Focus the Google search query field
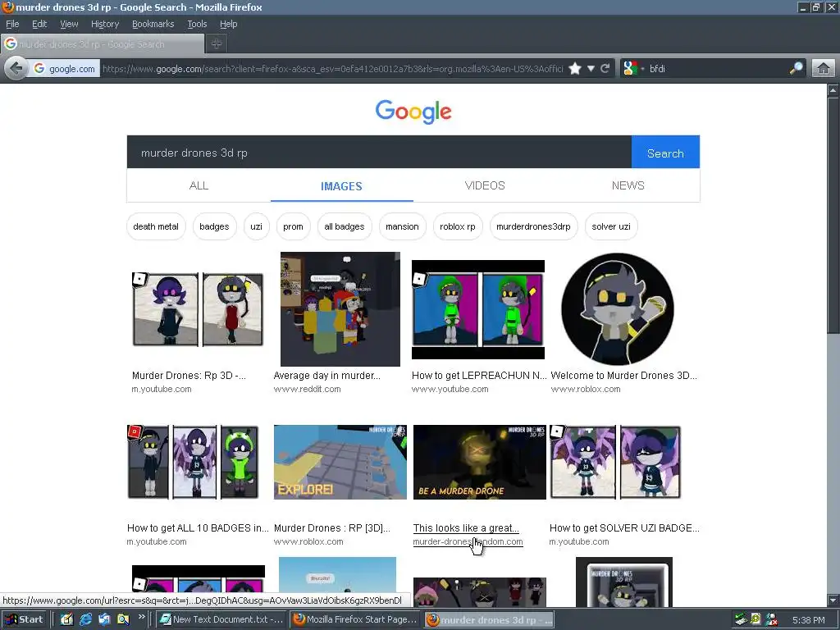The height and width of the screenshot is (630, 840). 379,153
